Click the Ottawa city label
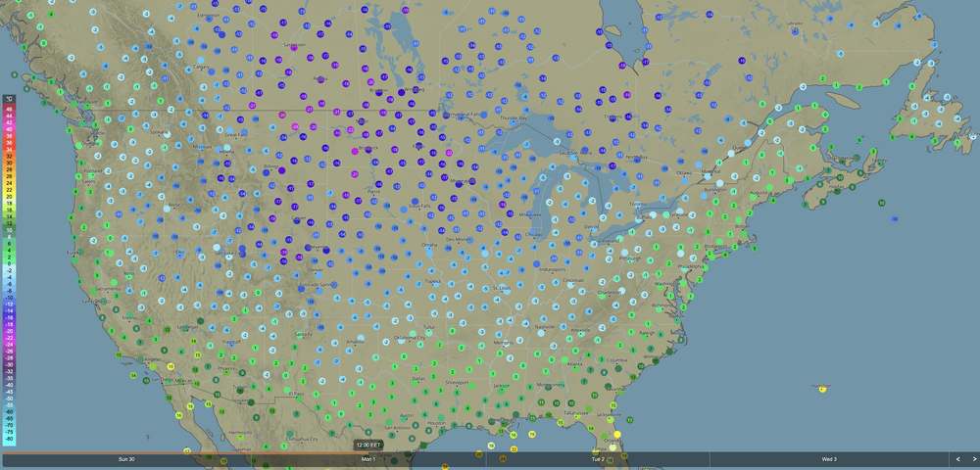The height and width of the screenshot is (470, 980). (684, 172)
